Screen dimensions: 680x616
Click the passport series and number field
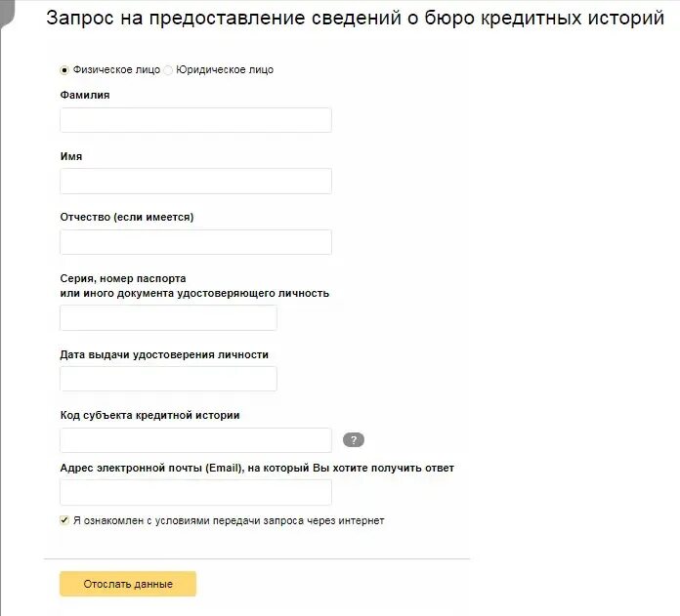168,317
